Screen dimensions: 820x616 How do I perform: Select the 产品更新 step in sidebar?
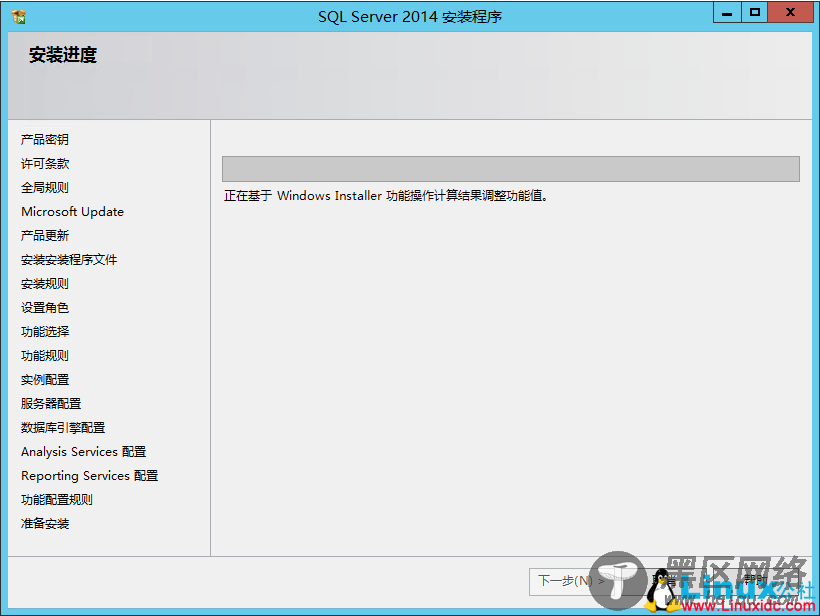click(x=44, y=236)
